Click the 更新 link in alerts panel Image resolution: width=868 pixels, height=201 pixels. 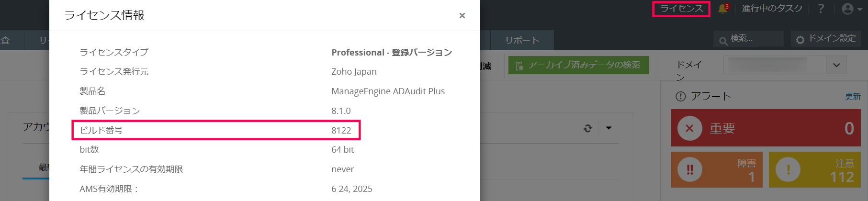853,97
